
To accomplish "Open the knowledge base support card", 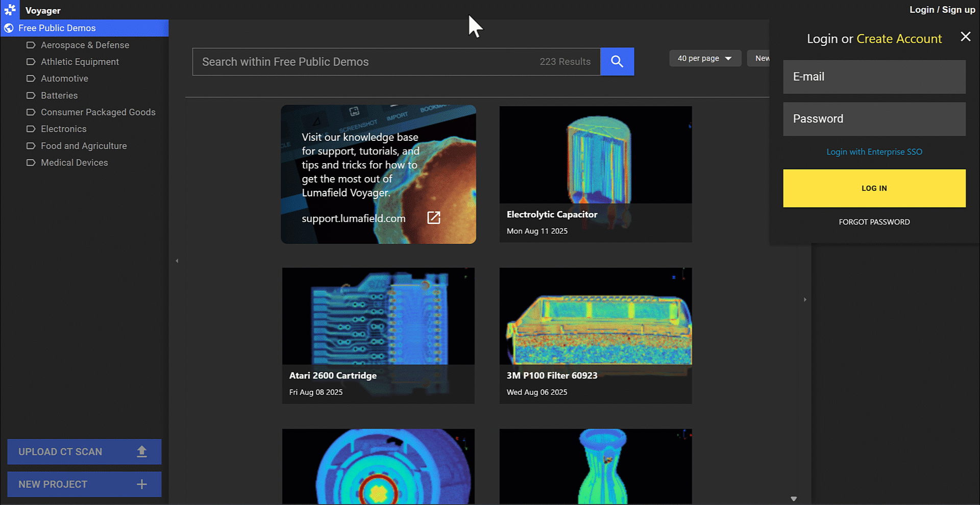I will [378, 174].
